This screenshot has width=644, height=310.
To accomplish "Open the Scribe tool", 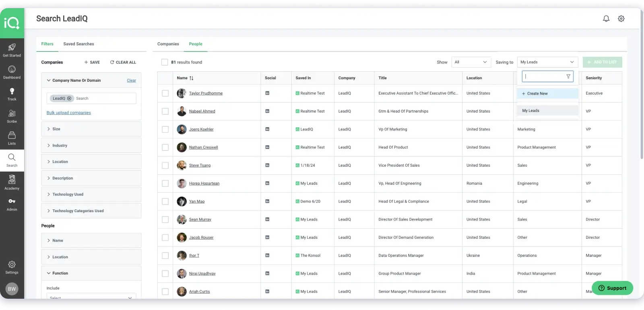I will click(x=12, y=116).
